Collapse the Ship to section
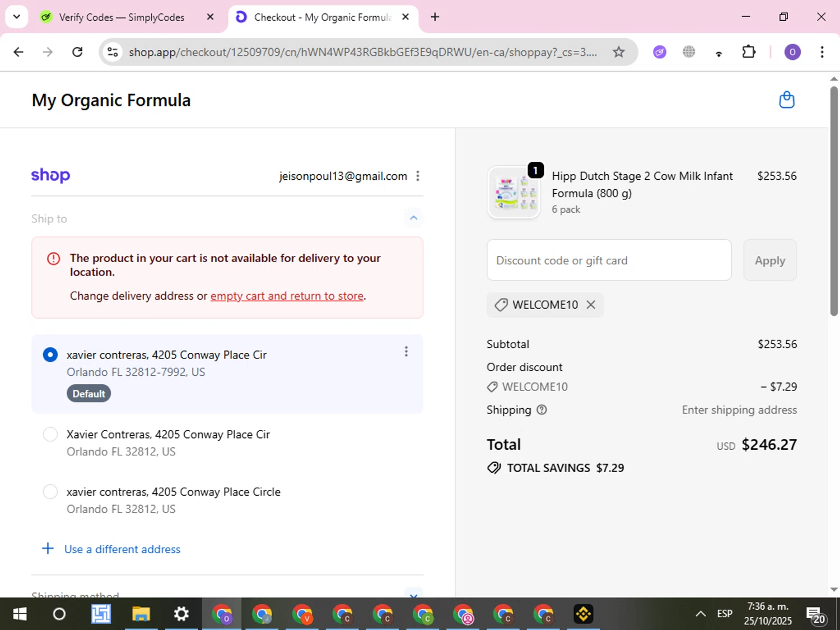This screenshot has width=840, height=630. tap(413, 218)
